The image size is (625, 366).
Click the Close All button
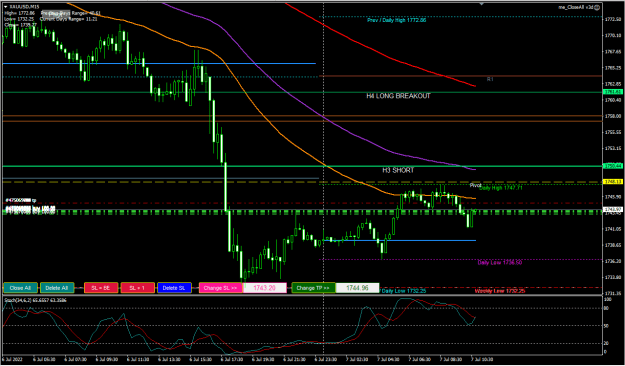[20, 288]
